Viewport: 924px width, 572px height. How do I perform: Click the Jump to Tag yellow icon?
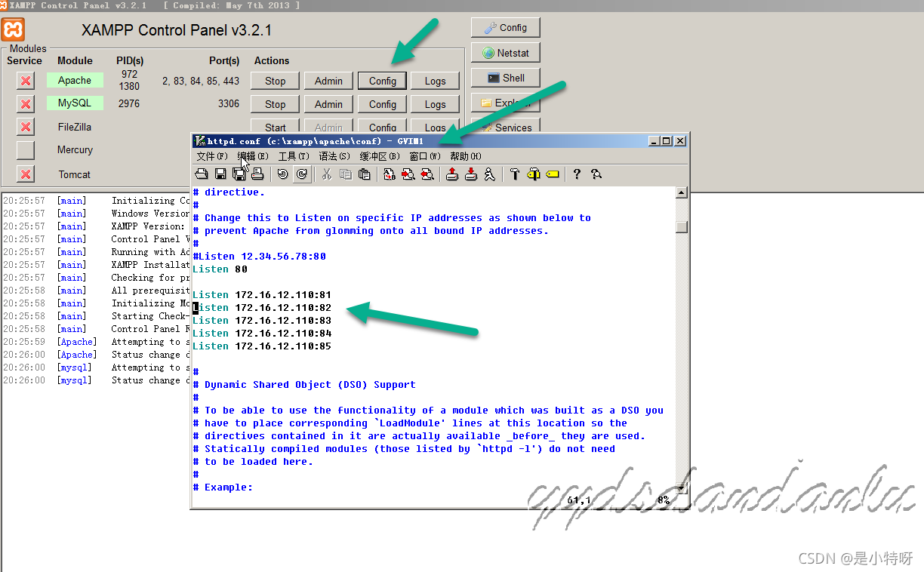(552, 174)
